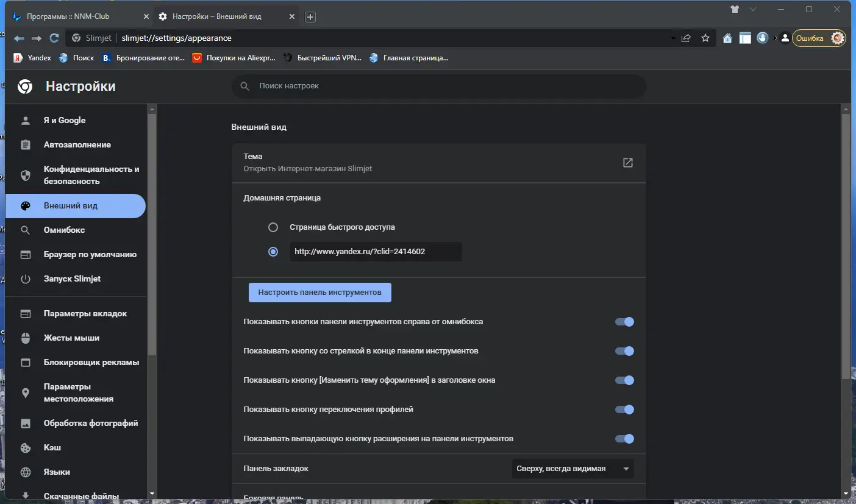
Task: Click Настроить панель инструментов button
Action: click(319, 293)
